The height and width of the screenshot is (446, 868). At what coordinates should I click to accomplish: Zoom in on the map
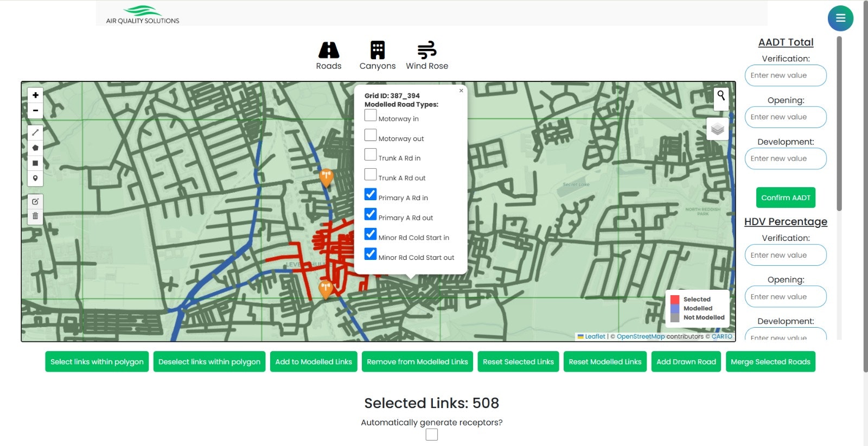click(x=35, y=95)
